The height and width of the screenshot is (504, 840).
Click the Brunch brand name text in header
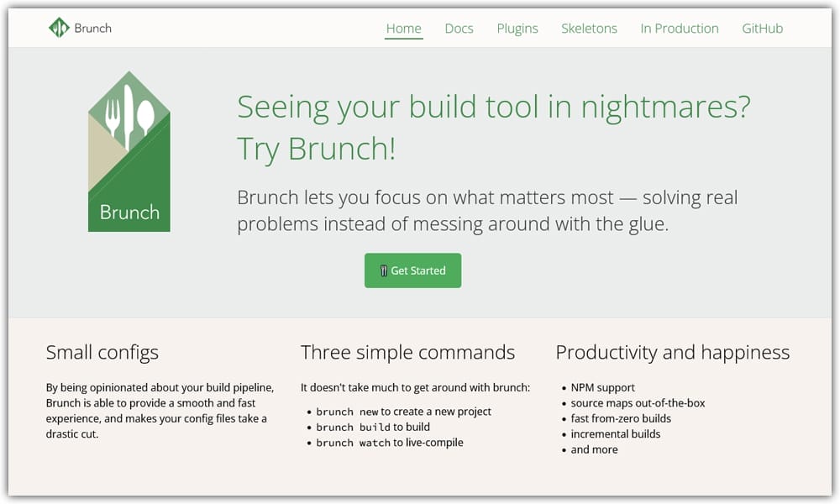point(92,28)
